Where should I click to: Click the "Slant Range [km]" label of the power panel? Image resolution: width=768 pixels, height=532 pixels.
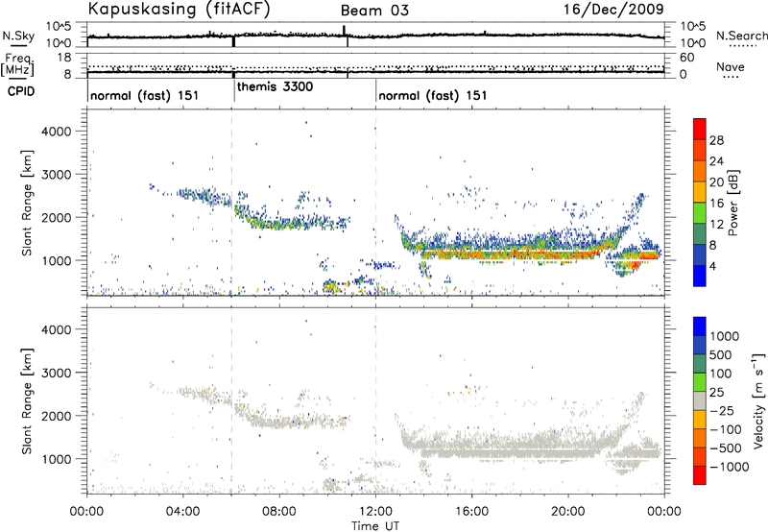coord(27,203)
